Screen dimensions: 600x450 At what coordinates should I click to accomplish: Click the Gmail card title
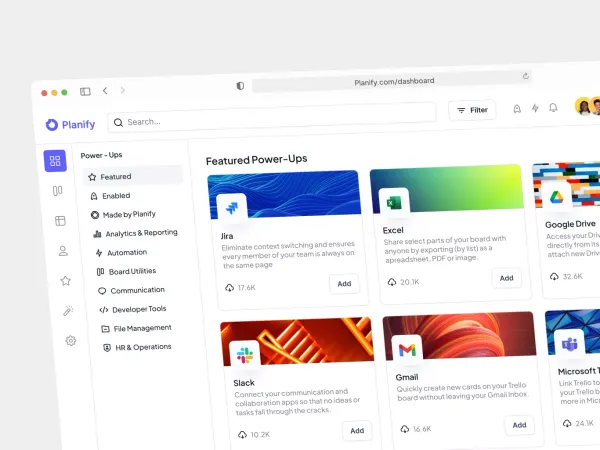coord(407,377)
